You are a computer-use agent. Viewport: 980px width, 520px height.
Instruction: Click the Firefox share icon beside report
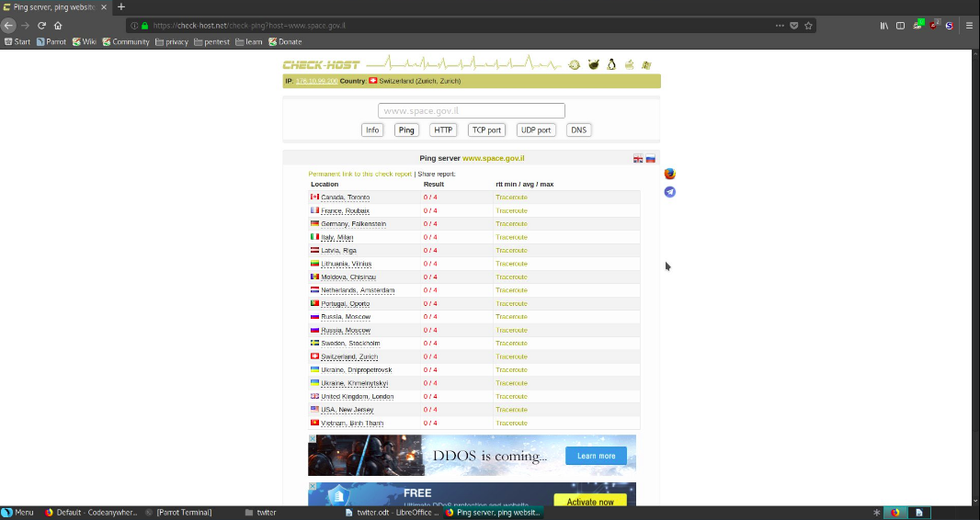pyautogui.click(x=670, y=174)
